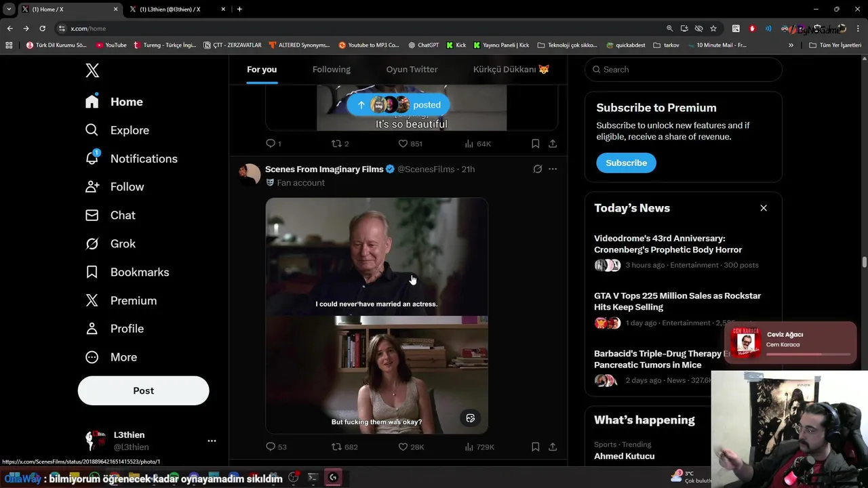This screenshot has height=488, width=868.
Task: Open Chrome apps grid icon
Action: pos(9,45)
